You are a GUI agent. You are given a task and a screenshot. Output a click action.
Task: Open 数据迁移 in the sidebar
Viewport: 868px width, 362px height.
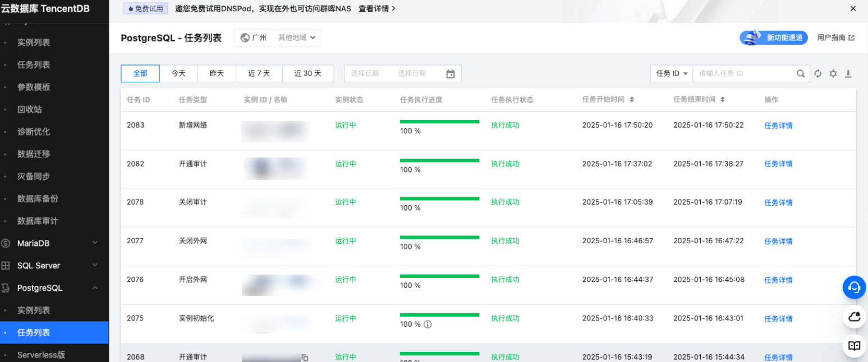[x=34, y=154]
